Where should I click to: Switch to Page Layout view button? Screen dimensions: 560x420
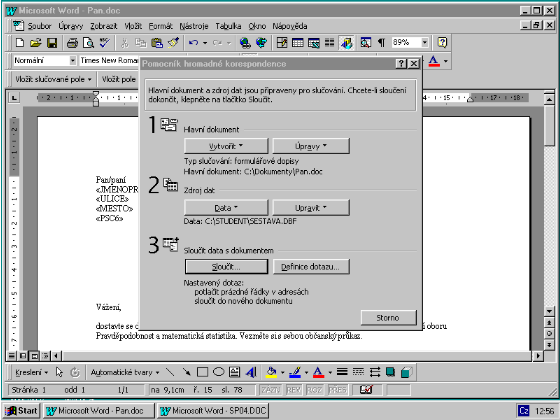tap(34, 356)
